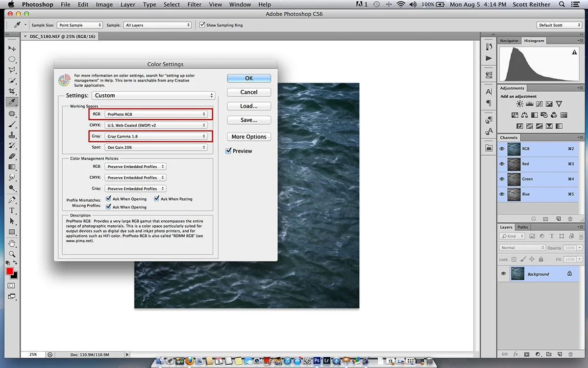Open CMYK working space dropdown
588x368 pixels.
[x=156, y=125]
